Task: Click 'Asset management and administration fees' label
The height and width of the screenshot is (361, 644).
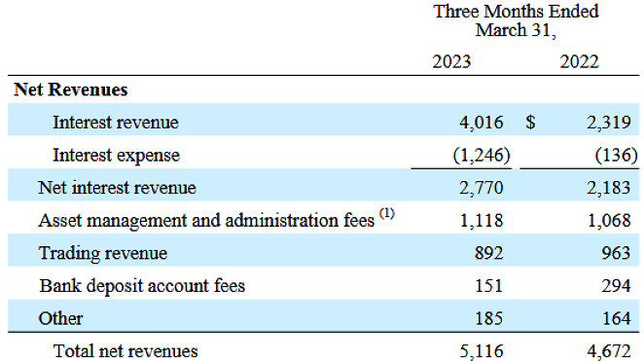Action: click(206, 221)
